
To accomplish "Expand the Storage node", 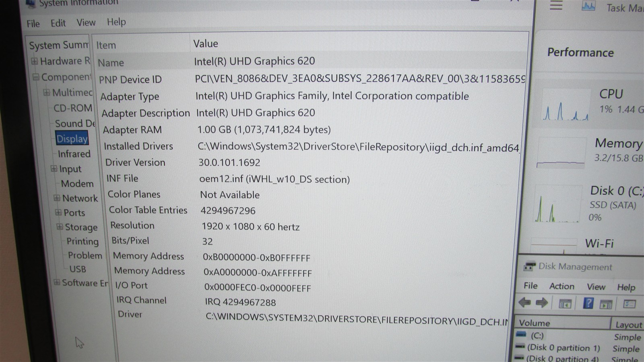I will 60,226.
